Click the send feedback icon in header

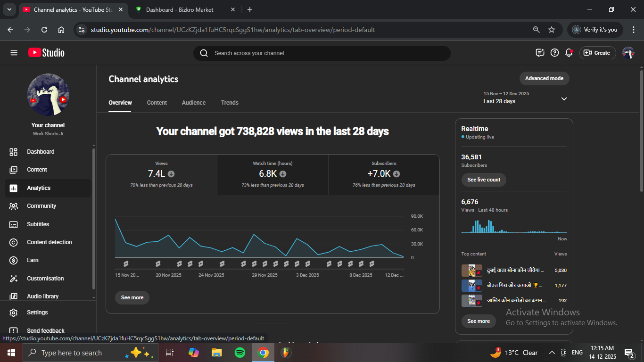(540, 53)
